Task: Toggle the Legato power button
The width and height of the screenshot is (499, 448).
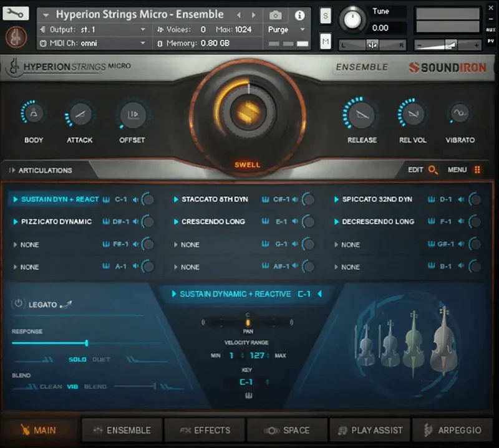Action: pyautogui.click(x=18, y=303)
